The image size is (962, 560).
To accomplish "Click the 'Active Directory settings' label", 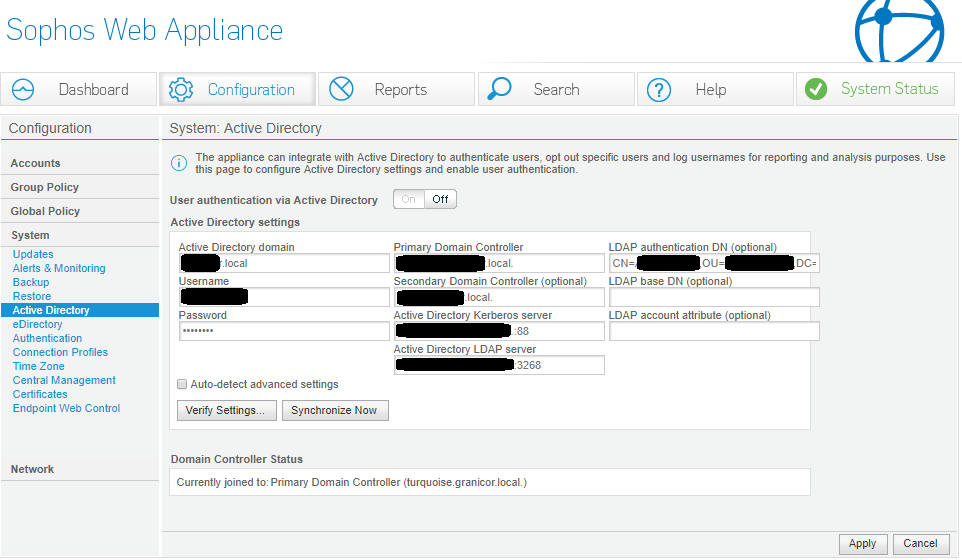I will point(235,222).
